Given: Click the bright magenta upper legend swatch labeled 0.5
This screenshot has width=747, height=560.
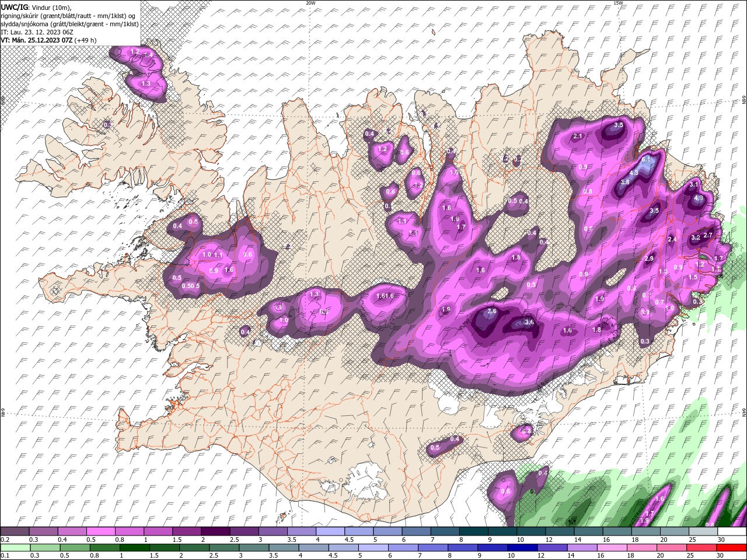Looking at the screenshot, I should click(100, 531).
